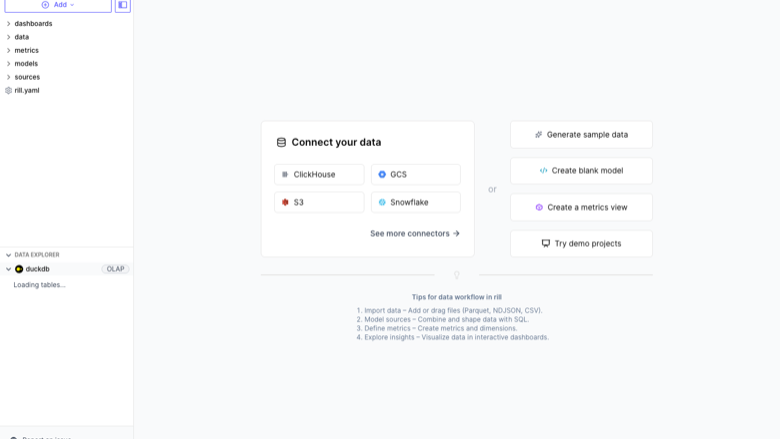The height and width of the screenshot is (439, 780).
Task: Select the data folder label
Action: click(x=21, y=37)
